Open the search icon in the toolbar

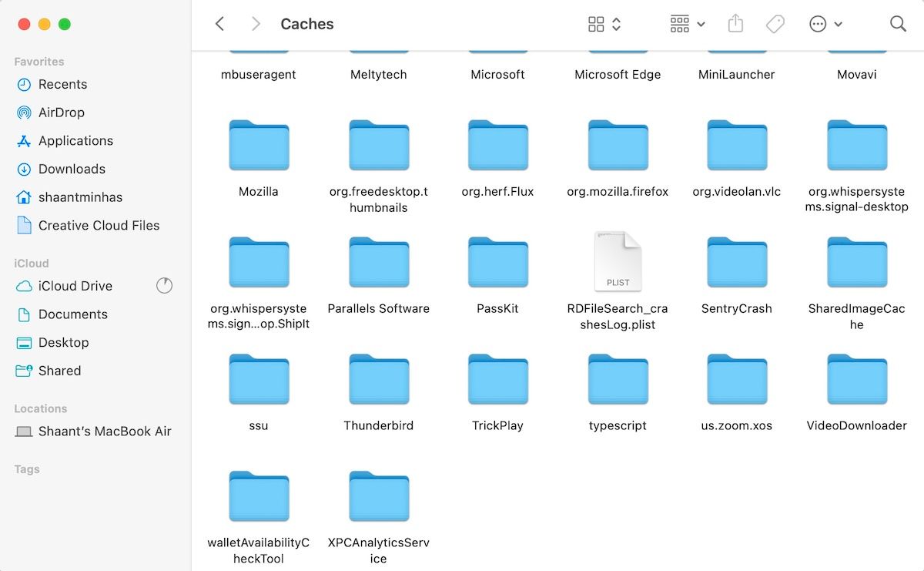[x=898, y=24]
